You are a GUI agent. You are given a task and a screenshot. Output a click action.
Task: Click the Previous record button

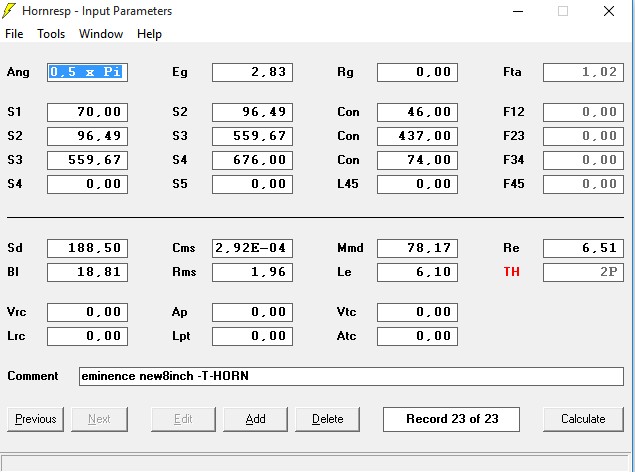[36, 419]
